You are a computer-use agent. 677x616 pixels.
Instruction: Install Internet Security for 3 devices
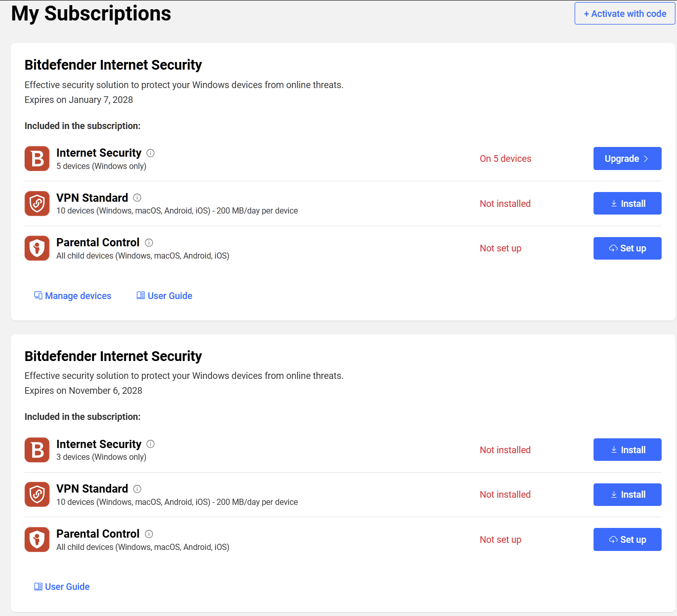pyautogui.click(x=627, y=450)
